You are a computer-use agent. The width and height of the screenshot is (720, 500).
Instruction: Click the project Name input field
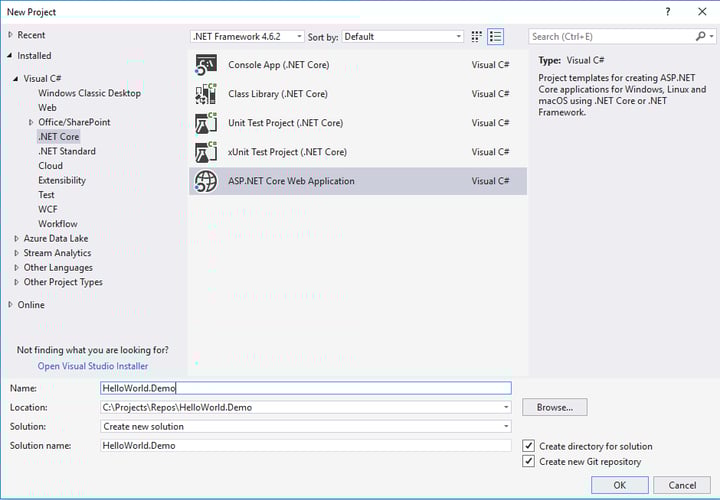point(306,388)
